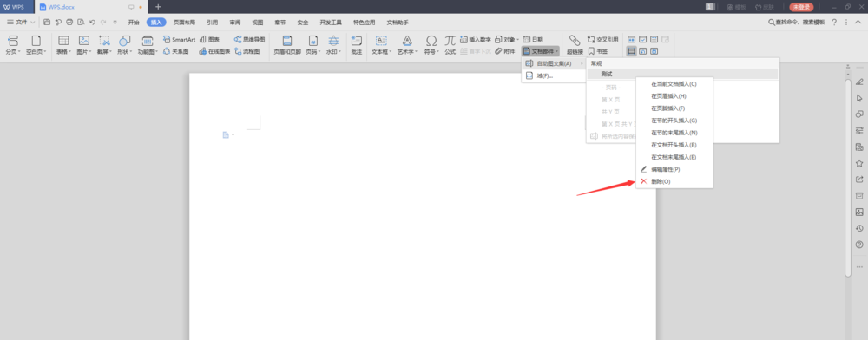Click the 功能图 function chart icon
This screenshot has height=340, width=868.
pyautogui.click(x=148, y=41)
